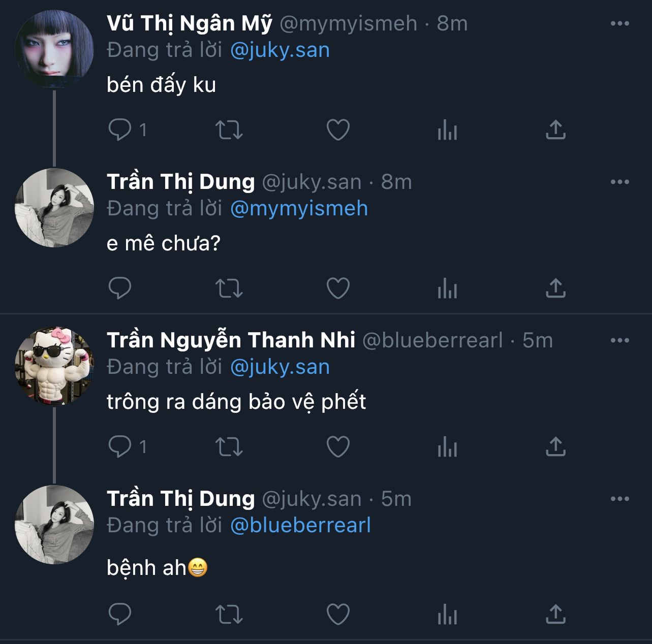View analytics for "bệnh ah" tweet

(x=447, y=615)
